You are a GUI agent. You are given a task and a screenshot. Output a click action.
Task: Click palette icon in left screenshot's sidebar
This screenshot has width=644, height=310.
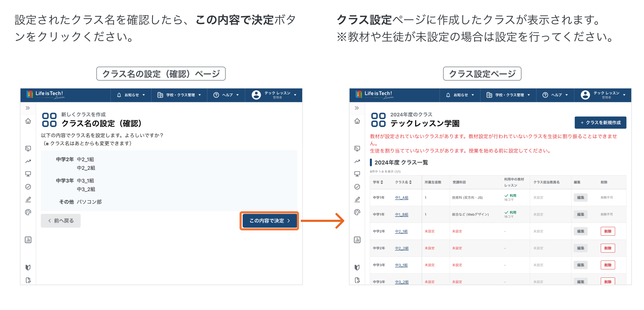(28, 212)
